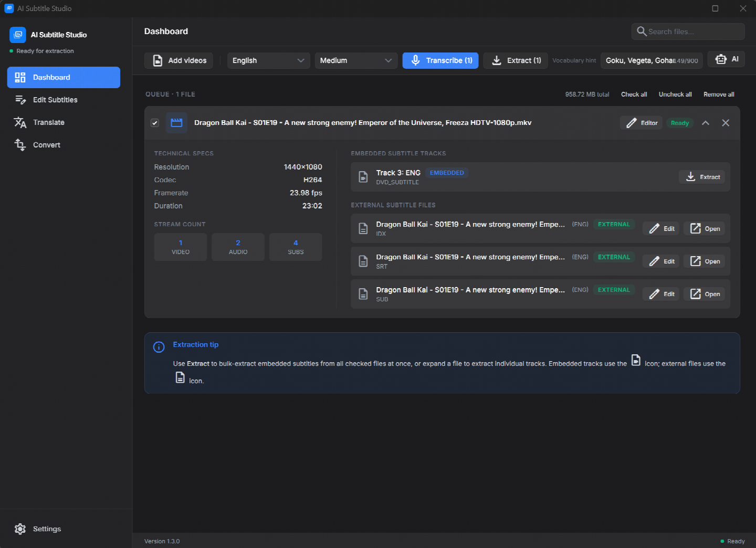Screen dimensions: 756x548
Task: Remove the file with the X icon
Action: (x=726, y=123)
